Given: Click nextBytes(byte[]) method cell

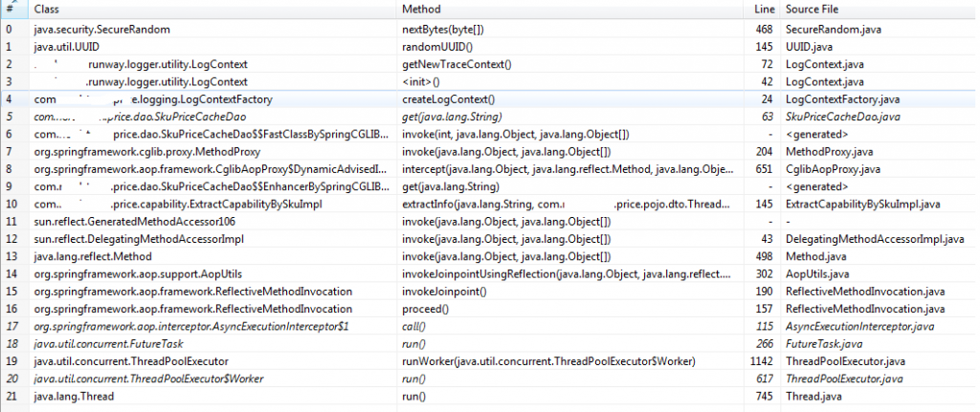Looking at the screenshot, I should (x=443, y=30).
